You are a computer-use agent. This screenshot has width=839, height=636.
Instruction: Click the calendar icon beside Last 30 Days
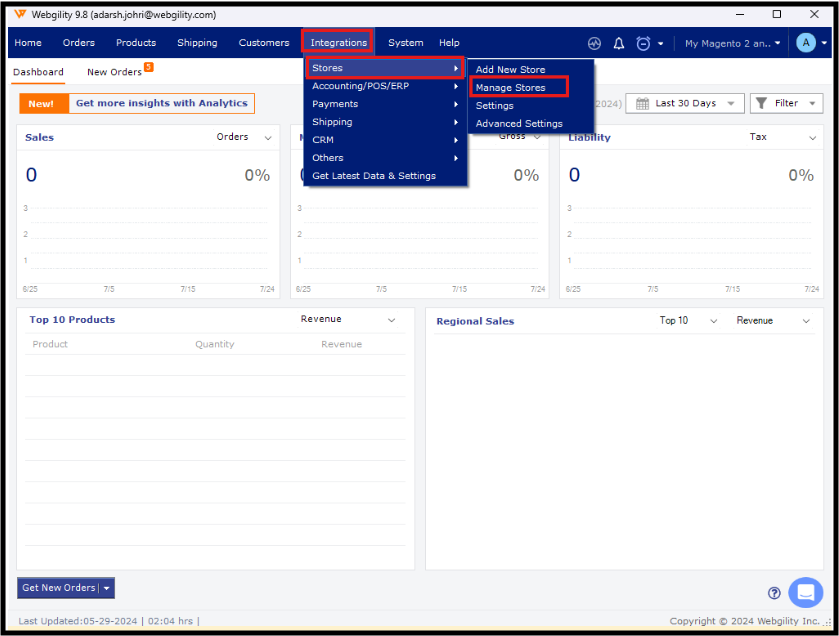click(x=642, y=103)
